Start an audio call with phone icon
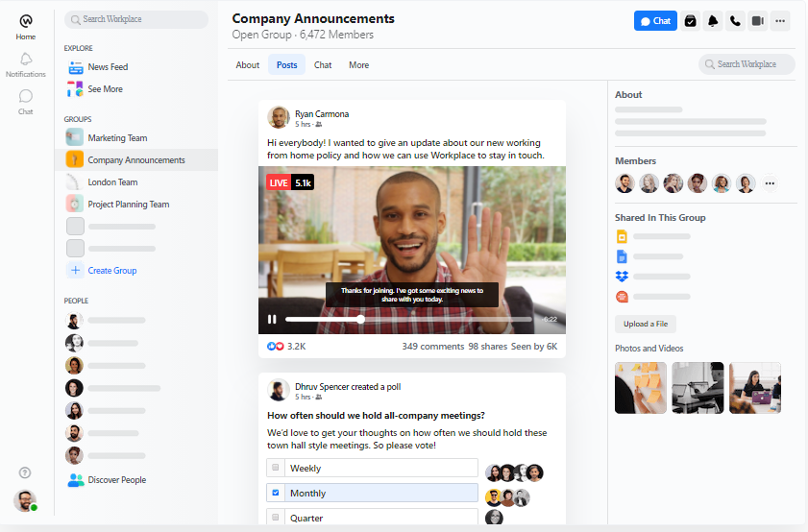808x532 pixels. point(735,21)
